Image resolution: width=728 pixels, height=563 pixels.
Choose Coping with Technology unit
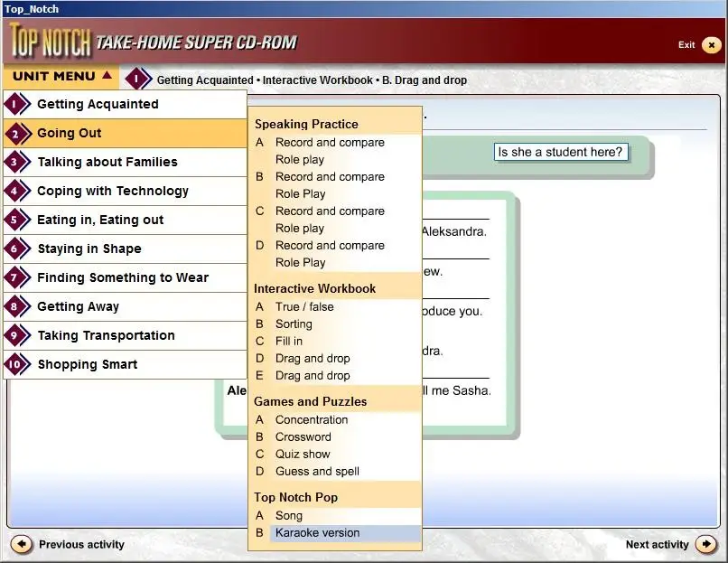(125, 191)
